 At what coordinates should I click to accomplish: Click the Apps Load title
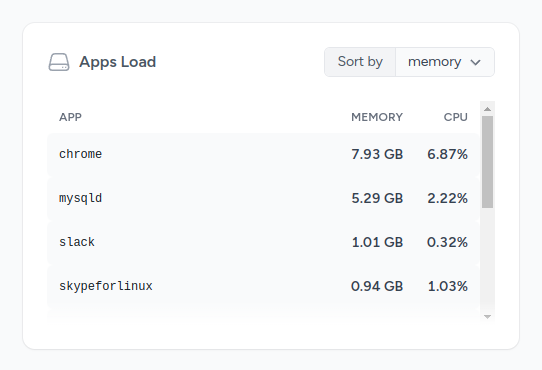[118, 62]
